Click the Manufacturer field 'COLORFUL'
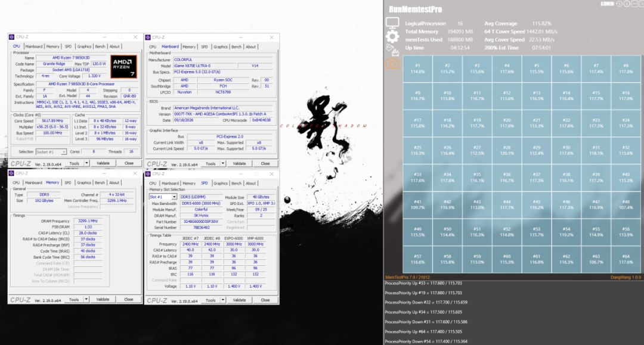Viewport: 644px width, 345px height. 224,60
